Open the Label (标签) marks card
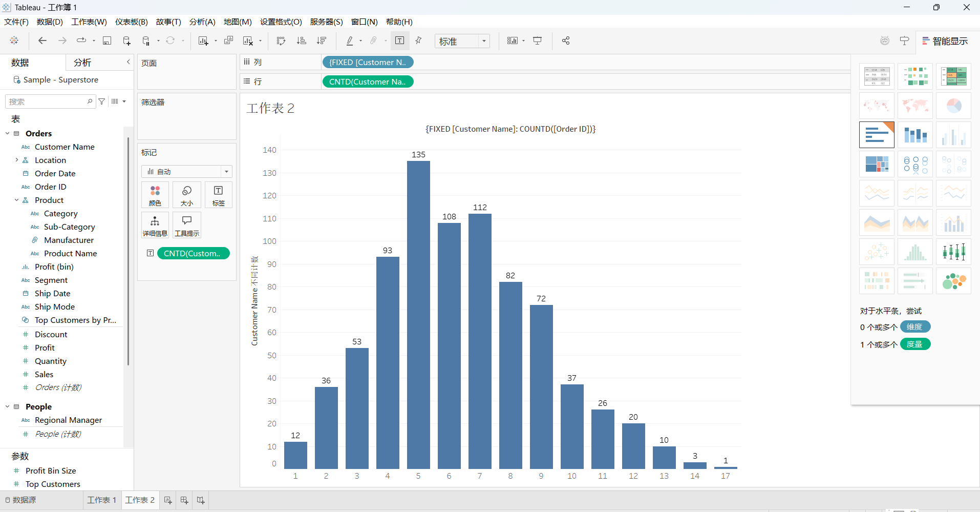This screenshot has height=512, width=980. coord(219,195)
